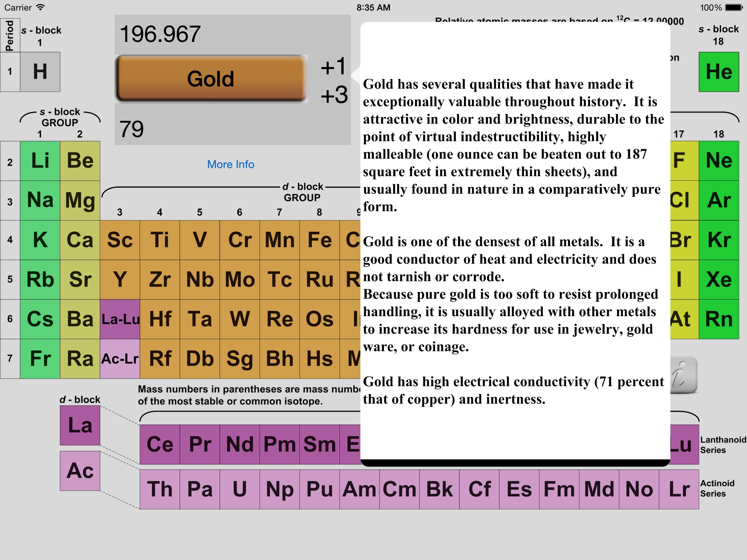Image resolution: width=747 pixels, height=560 pixels.
Task: Select Beryllium (Be) element tile
Action: pyautogui.click(x=80, y=161)
